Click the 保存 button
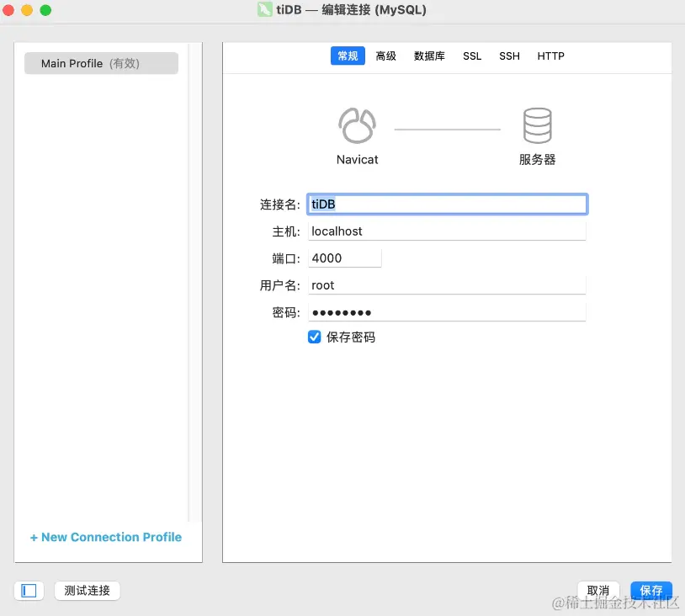The width and height of the screenshot is (685, 616). [x=651, y=591]
